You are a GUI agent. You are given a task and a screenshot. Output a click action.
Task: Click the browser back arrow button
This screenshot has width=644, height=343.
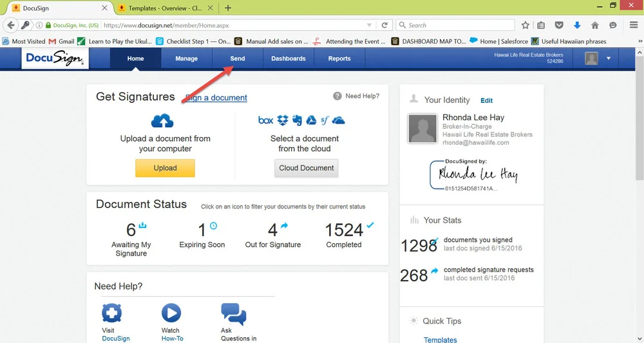click(x=11, y=25)
